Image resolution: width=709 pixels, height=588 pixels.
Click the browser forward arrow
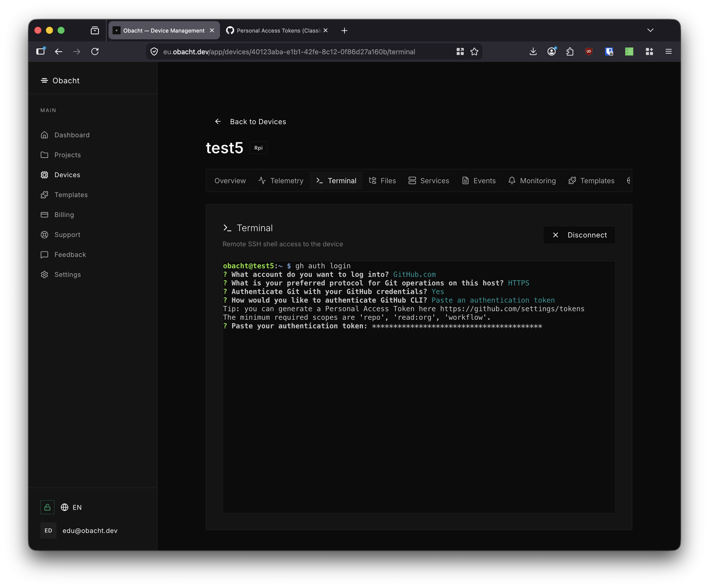point(77,51)
